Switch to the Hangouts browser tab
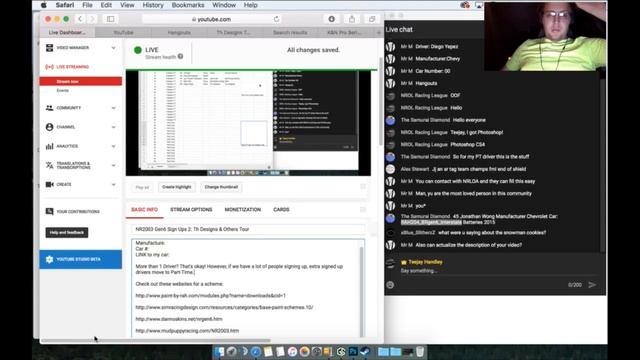The height and width of the screenshot is (360, 640). [179, 32]
